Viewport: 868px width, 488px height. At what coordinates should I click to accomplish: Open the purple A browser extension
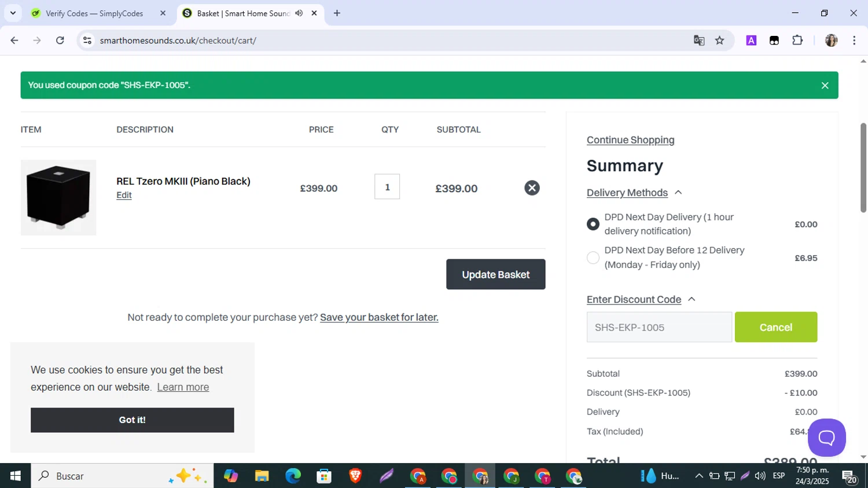(751, 41)
